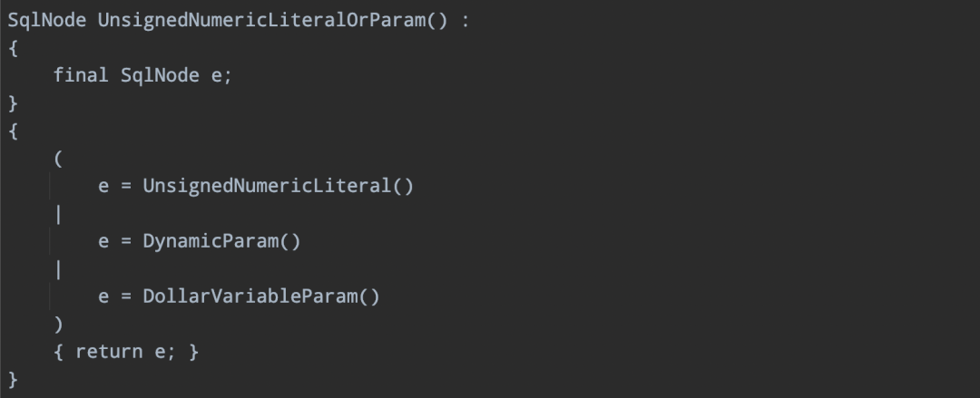
Task: Click closing brace after declaration block
Action: (x=13, y=102)
